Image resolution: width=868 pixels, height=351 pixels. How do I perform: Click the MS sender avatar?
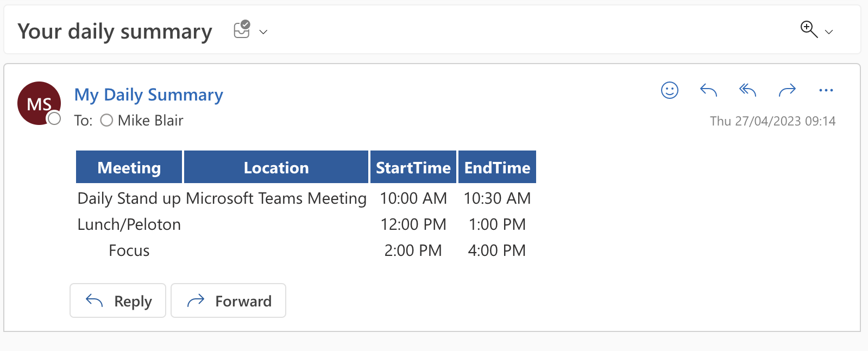coord(39,103)
